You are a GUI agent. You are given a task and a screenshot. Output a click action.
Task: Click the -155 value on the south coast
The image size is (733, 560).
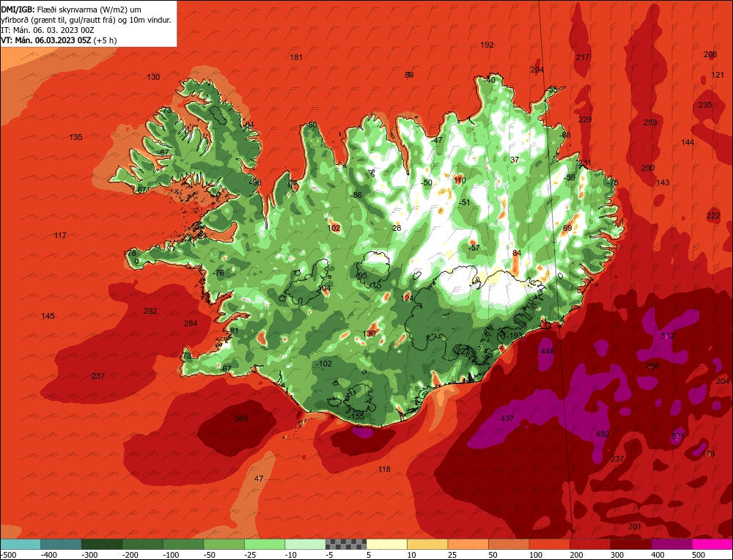click(357, 416)
